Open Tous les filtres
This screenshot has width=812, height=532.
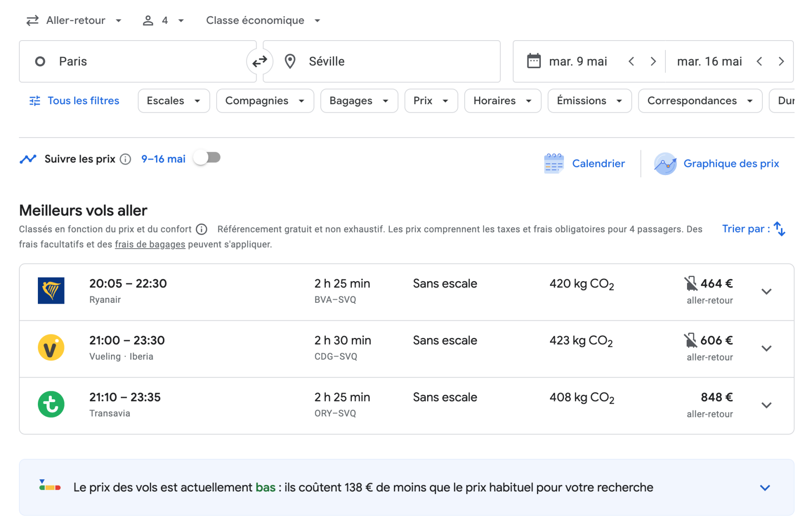coord(74,101)
